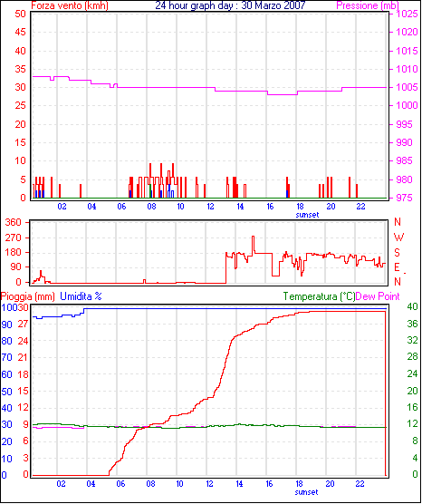
Task: Click the 'Forza vento (kmh)' axis label
Action: pos(70,5)
